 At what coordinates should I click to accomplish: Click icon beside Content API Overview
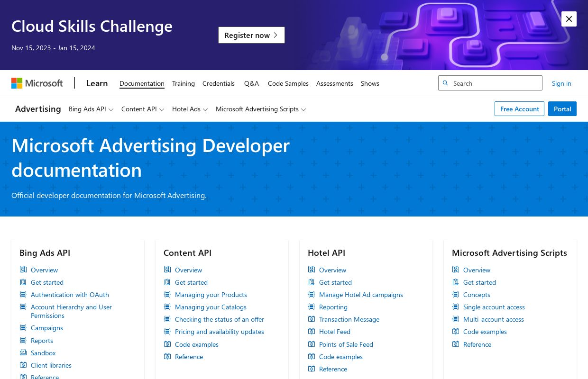coord(167,270)
